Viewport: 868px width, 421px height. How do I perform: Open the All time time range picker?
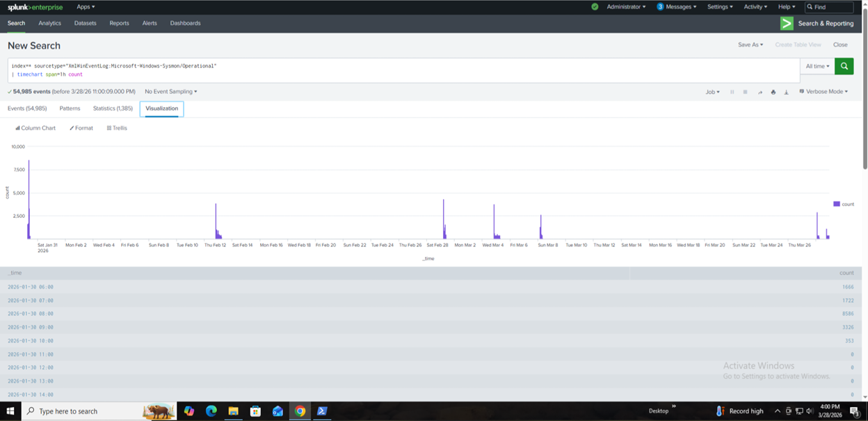pyautogui.click(x=817, y=65)
